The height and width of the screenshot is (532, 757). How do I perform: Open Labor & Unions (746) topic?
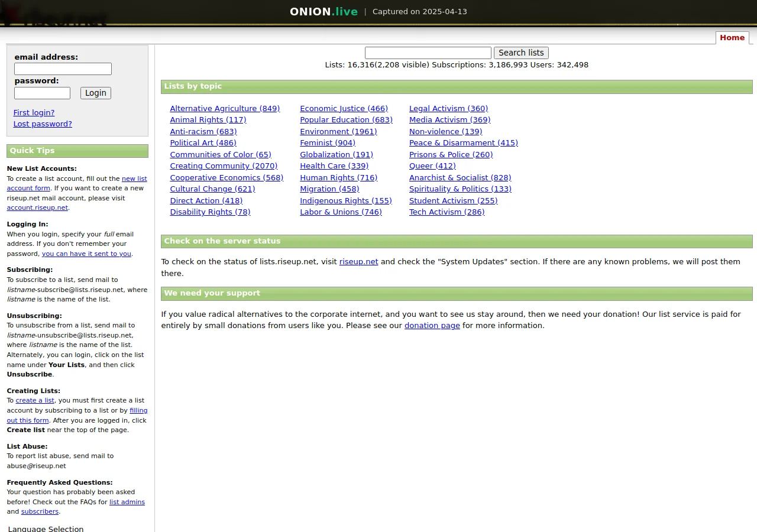341,212
